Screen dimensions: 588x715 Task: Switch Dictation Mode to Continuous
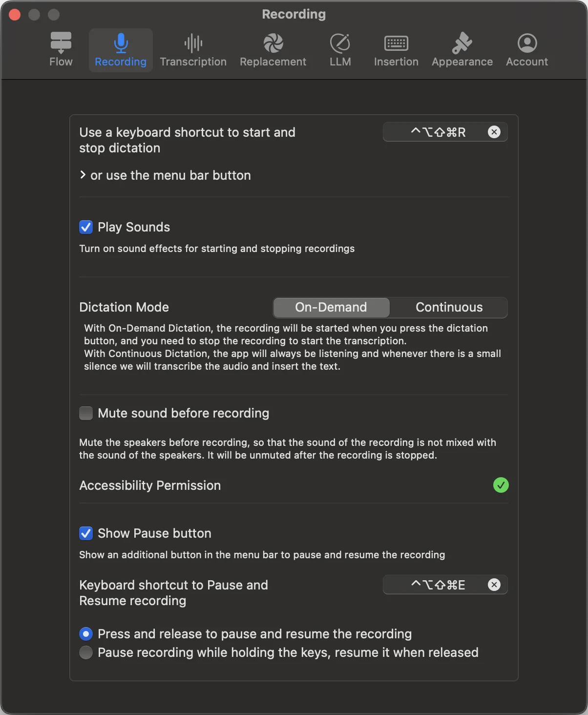tap(449, 307)
